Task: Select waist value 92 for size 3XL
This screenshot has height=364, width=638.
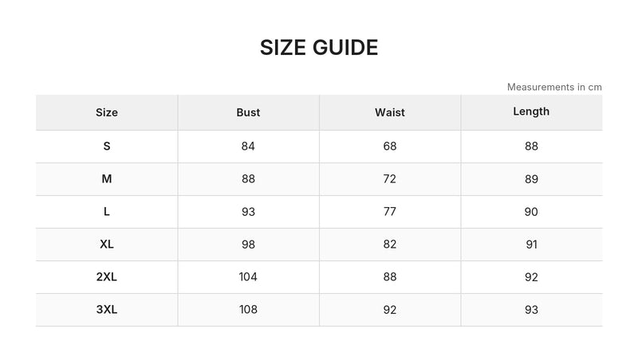Action: (x=389, y=310)
